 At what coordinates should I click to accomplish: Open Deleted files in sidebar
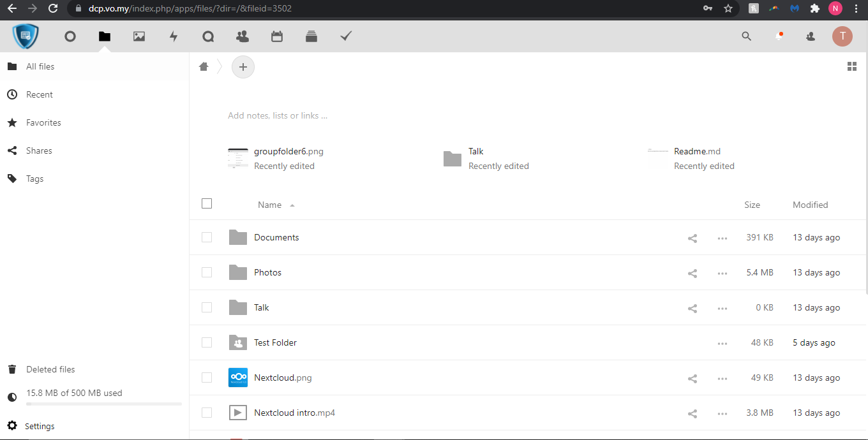[x=50, y=369]
